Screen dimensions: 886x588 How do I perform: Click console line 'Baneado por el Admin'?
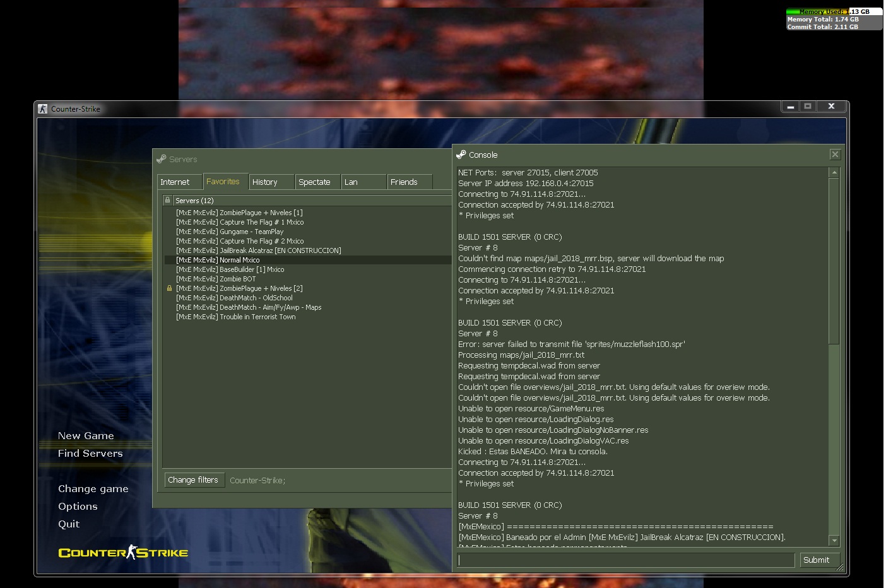point(622,538)
